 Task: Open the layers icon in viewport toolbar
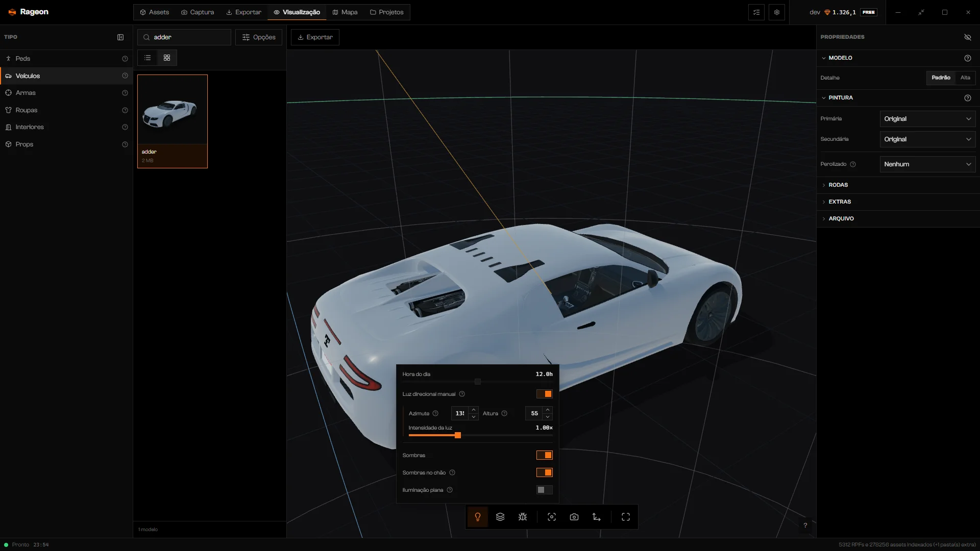coord(500,517)
